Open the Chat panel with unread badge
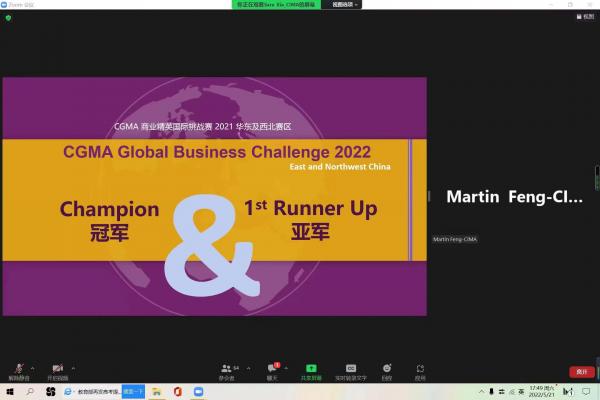This screenshot has width=600, height=400. pyautogui.click(x=272, y=372)
